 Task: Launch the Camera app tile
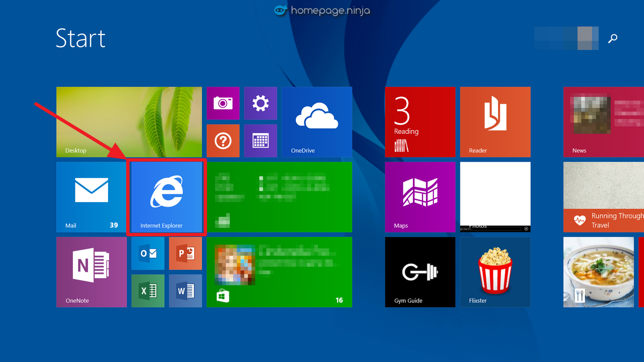point(223,103)
